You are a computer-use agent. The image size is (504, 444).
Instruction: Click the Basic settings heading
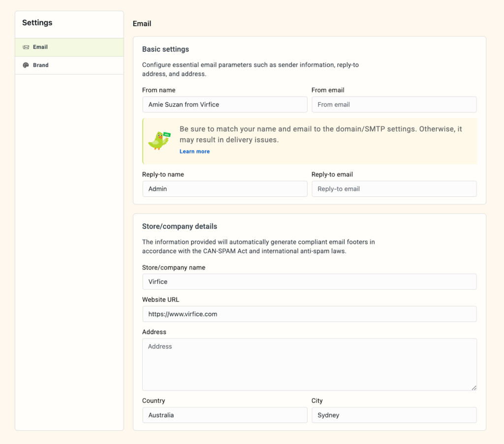click(165, 49)
